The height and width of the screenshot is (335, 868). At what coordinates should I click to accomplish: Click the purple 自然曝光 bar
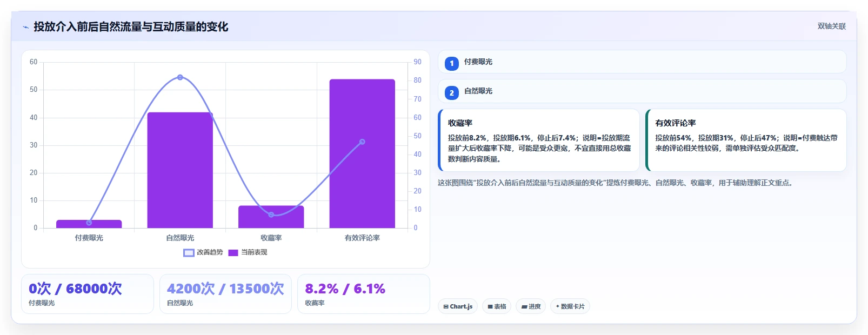click(x=180, y=170)
